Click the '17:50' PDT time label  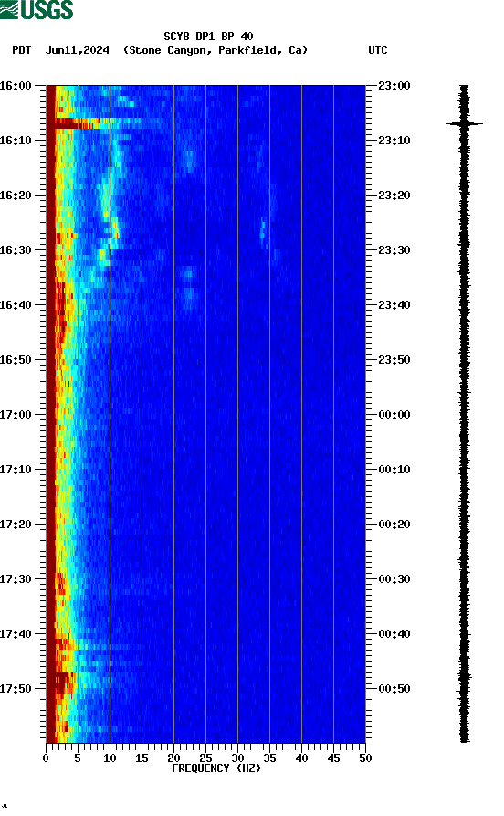(16, 688)
